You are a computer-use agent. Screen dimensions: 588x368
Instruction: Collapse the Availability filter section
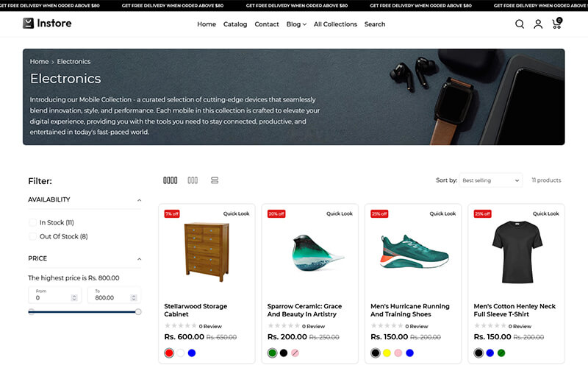(139, 200)
